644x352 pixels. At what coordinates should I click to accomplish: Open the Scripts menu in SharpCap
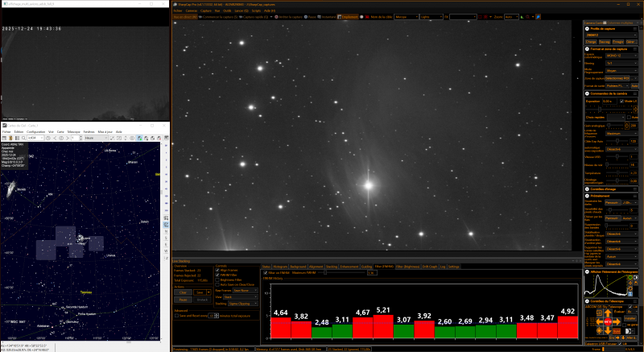(x=256, y=10)
